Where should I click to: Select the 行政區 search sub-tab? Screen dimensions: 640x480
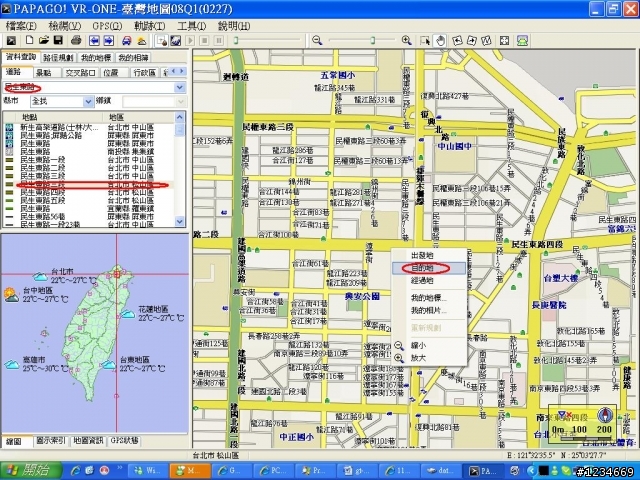(x=145, y=72)
